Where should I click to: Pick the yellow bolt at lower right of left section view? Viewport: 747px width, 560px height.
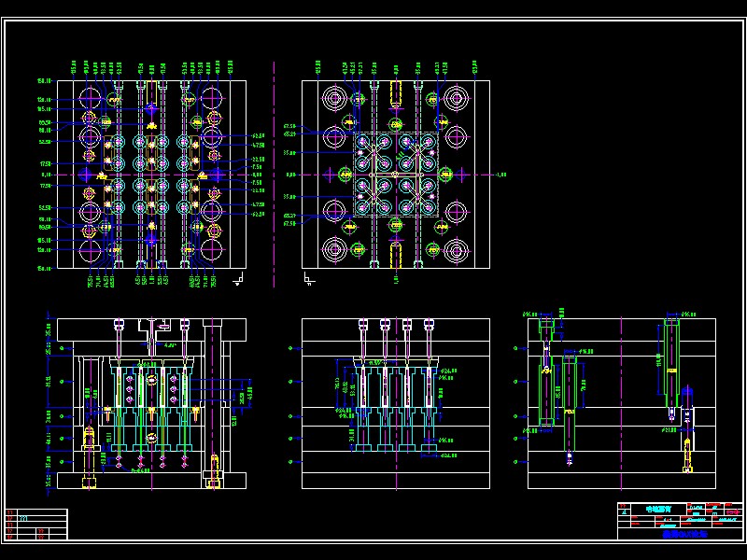215,471
